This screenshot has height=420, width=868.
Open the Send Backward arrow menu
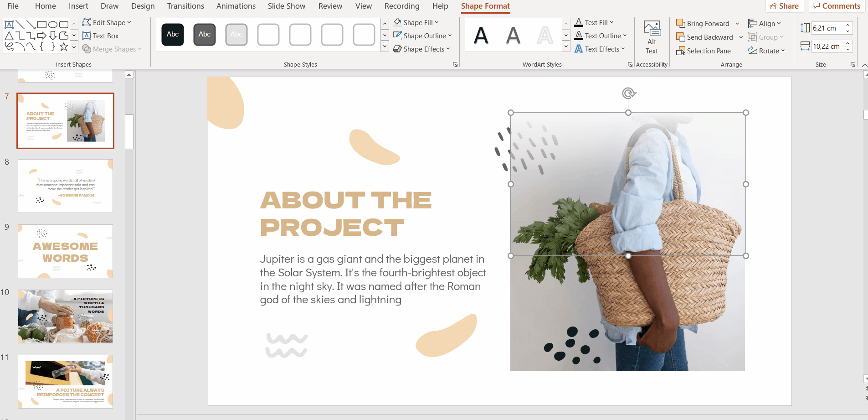click(741, 37)
